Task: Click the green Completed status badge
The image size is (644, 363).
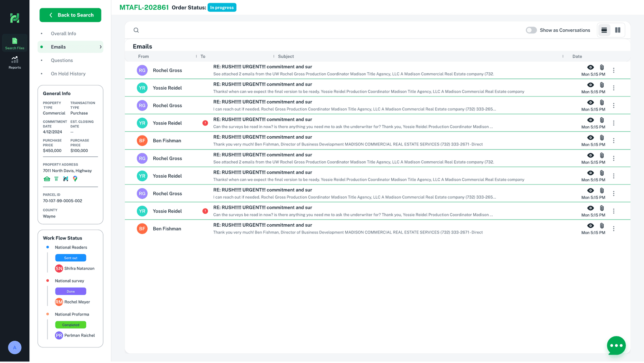Action: [x=70, y=325]
